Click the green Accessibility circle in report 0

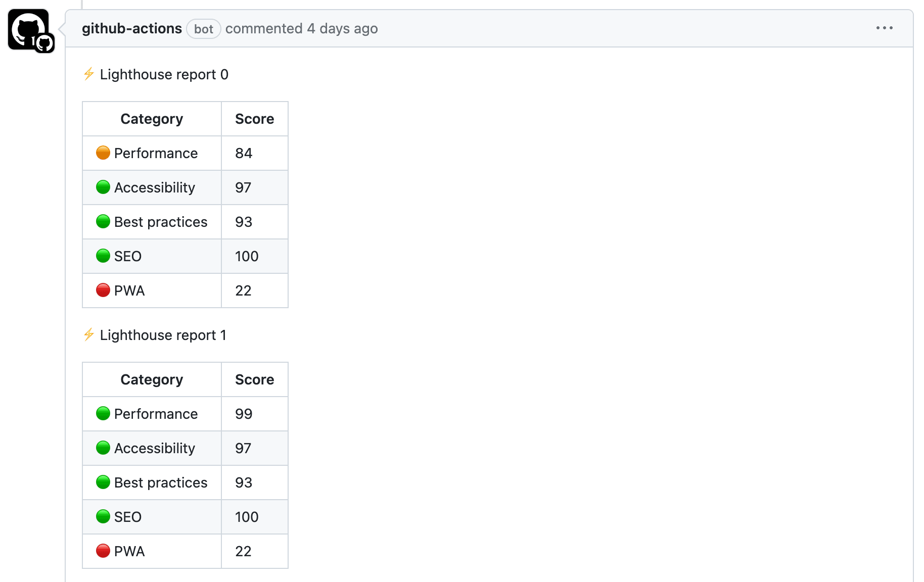point(103,187)
